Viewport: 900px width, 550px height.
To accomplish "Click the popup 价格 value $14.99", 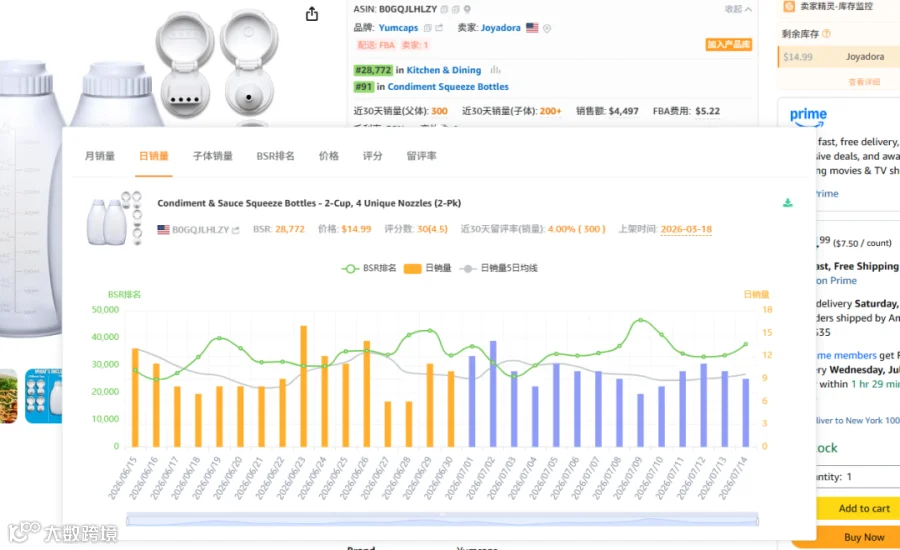I will click(356, 229).
